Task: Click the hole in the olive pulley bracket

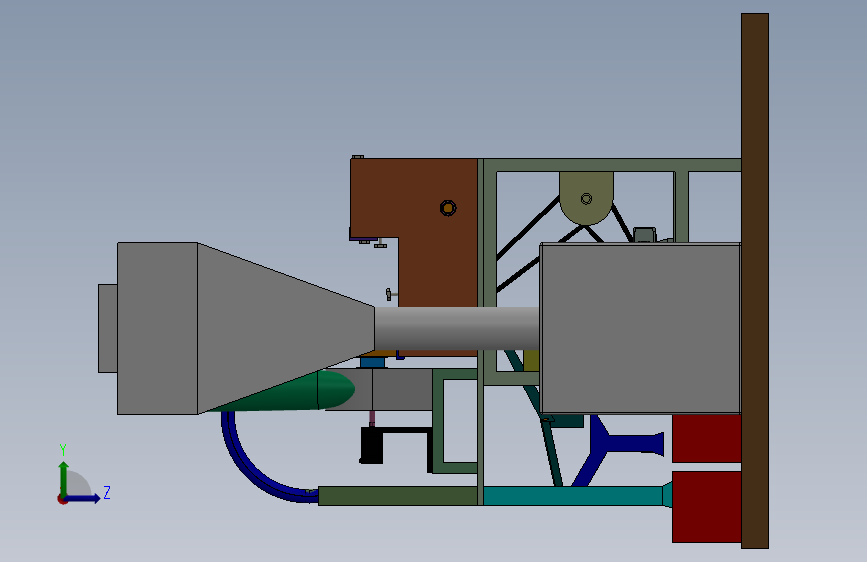Action: click(587, 199)
